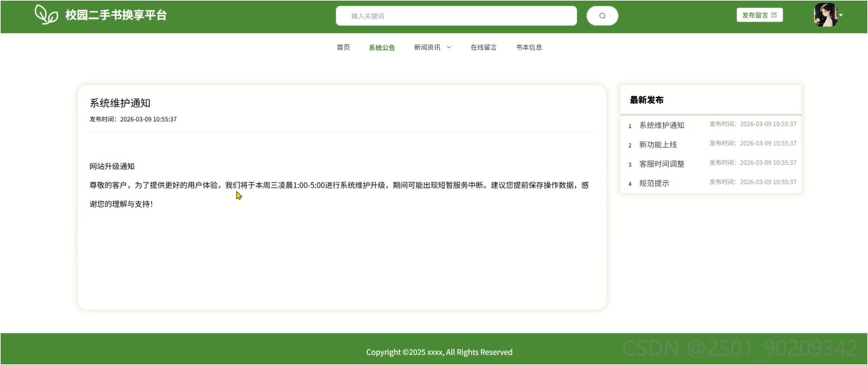Click the leaf logo icon
The height and width of the screenshot is (365, 868).
[x=46, y=14]
